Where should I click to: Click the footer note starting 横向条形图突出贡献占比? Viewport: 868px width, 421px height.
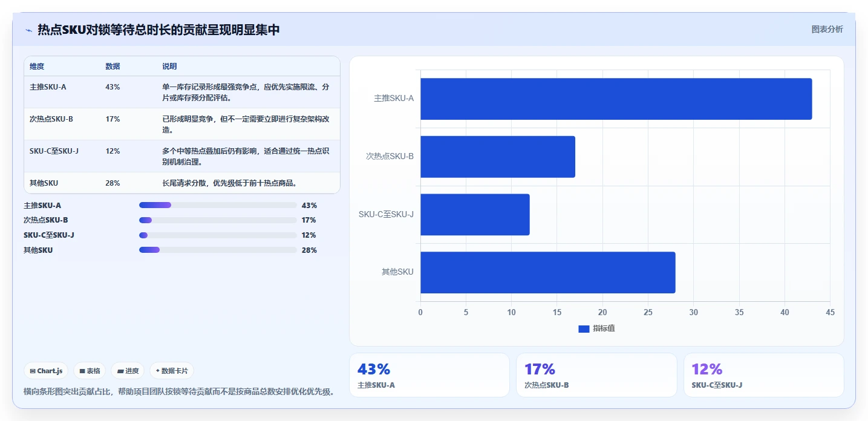point(179,391)
